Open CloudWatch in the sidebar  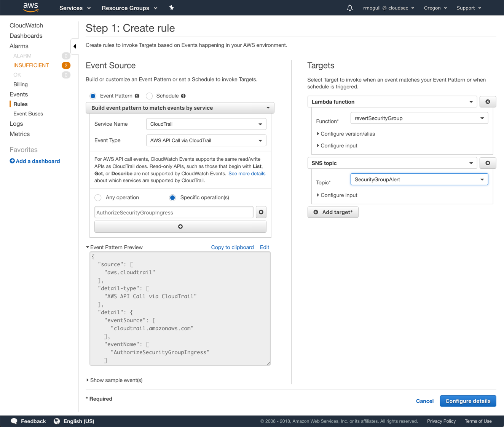[x=26, y=26]
